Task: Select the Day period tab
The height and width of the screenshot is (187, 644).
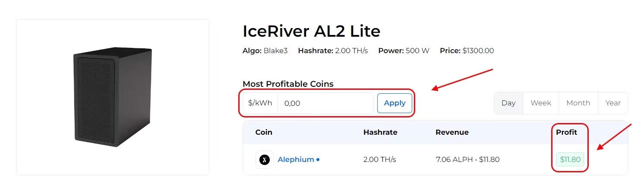Action: tap(508, 103)
